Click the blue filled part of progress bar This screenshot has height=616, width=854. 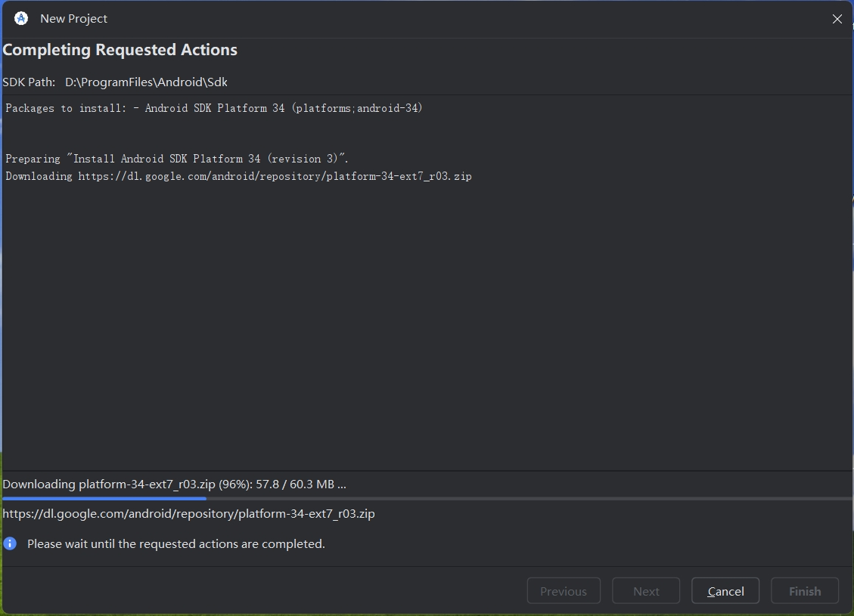click(x=104, y=498)
